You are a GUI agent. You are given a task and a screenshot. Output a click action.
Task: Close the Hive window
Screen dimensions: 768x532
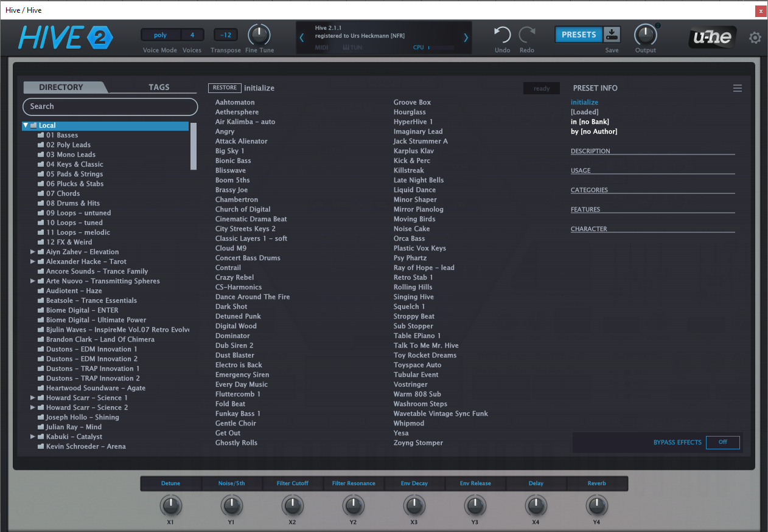coord(761,11)
